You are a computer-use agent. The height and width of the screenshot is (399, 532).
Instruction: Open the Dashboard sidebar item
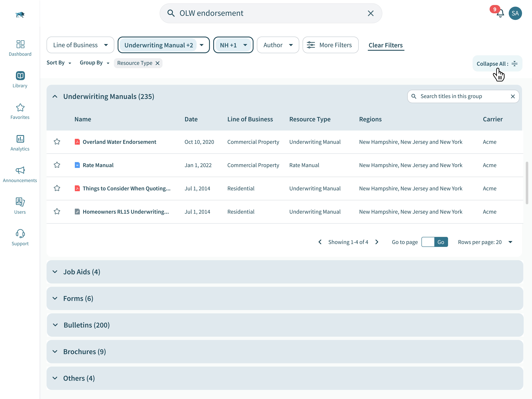pos(20,48)
